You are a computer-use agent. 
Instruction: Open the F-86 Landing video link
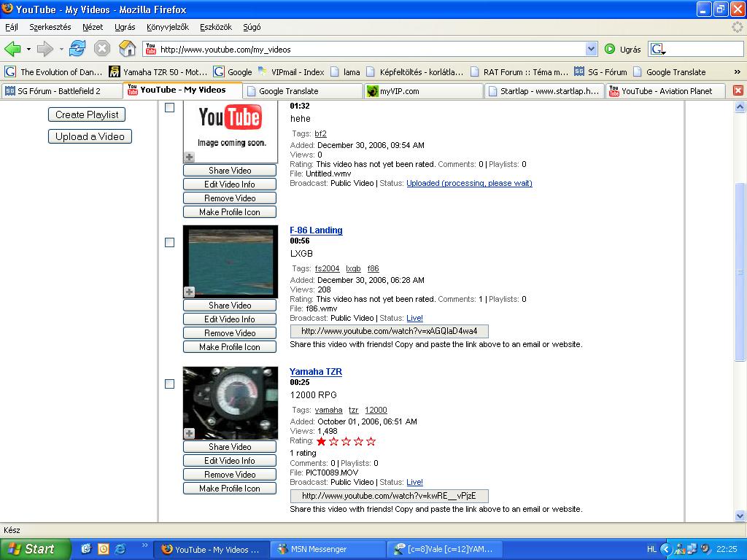coord(316,230)
